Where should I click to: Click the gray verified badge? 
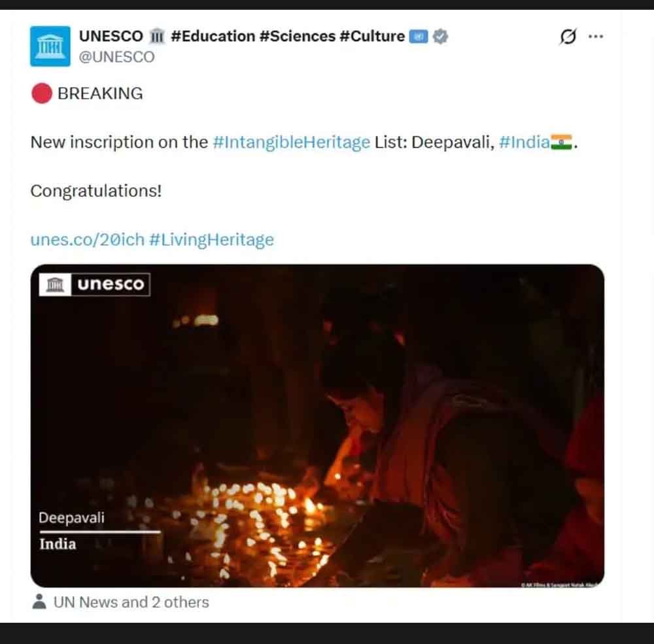pos(441,37)
